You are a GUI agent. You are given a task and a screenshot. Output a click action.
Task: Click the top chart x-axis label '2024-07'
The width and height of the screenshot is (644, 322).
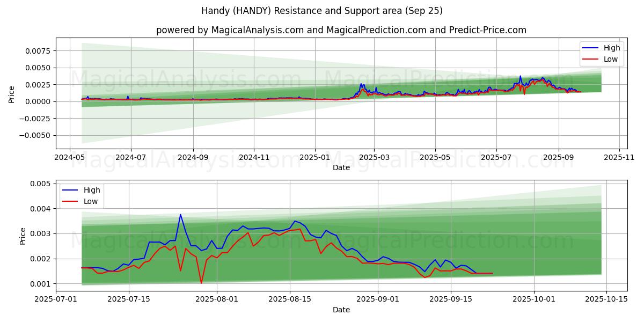[131, 158]
